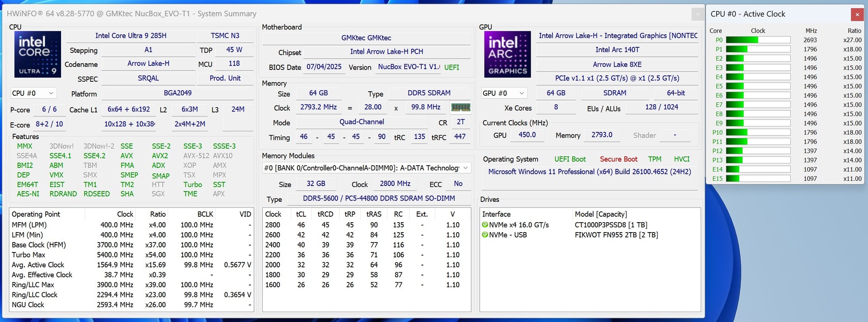Click the NGU Clock row
The width and height of the screenshot is (868, 322).
pos(131,305)
